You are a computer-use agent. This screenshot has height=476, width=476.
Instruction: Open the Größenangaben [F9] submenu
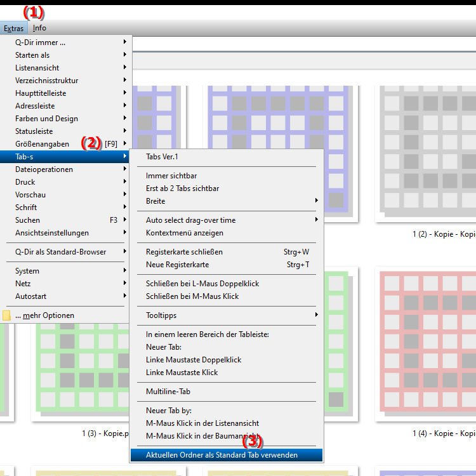[65, 144]
